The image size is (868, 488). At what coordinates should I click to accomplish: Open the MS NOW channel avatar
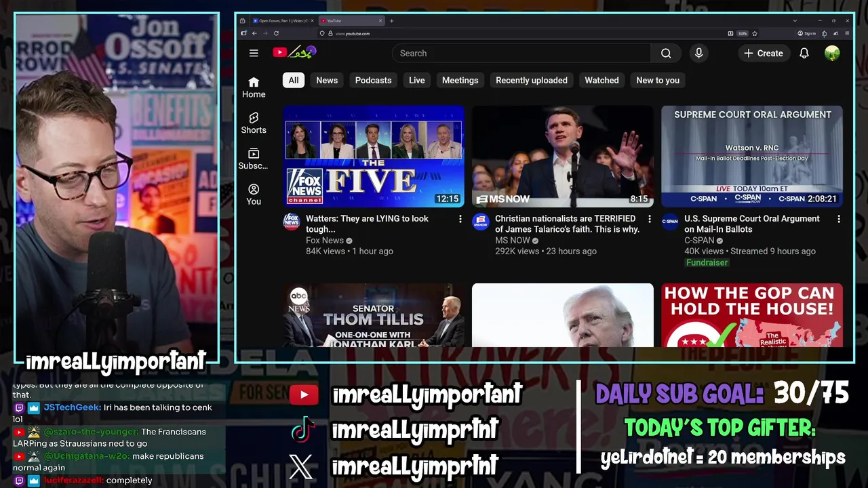click(481, 222)
